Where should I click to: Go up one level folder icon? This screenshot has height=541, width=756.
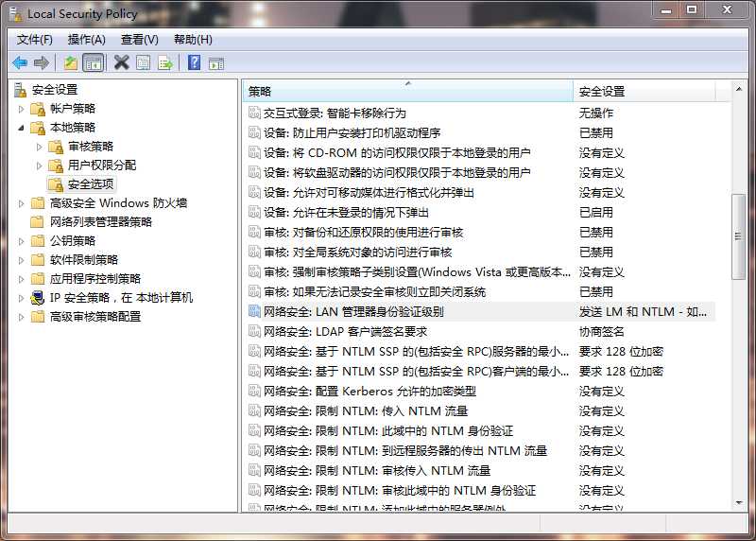pyautogui.click(x=71, y=62)
